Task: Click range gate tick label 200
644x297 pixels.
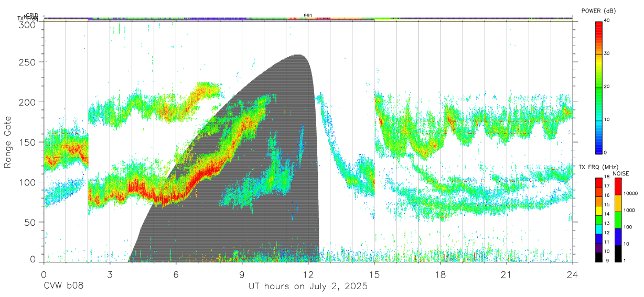Action: (28, 102)
